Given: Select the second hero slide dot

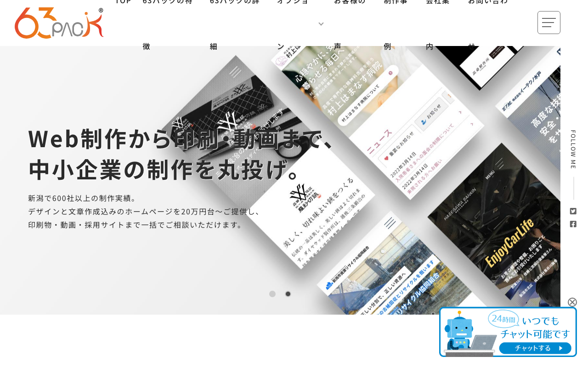Looking at the screenshot, I should pos(288,294).
